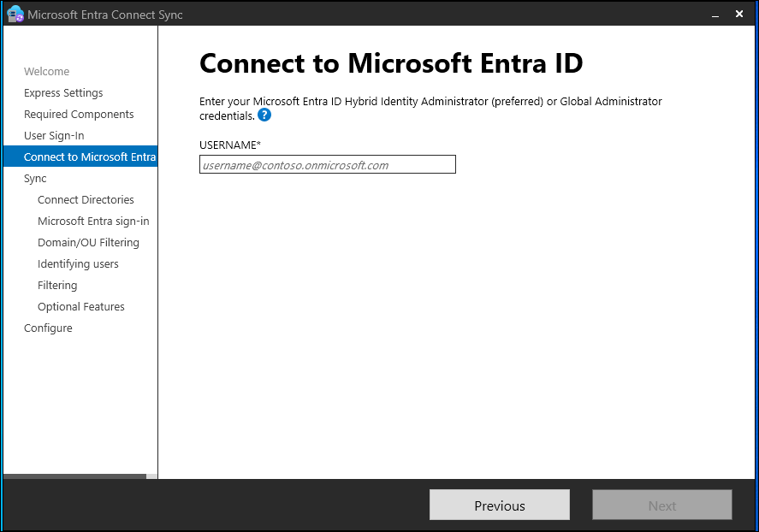759x532 pixels.
Task: Click the blue help question mark icon
Action: tap(264, 115)
